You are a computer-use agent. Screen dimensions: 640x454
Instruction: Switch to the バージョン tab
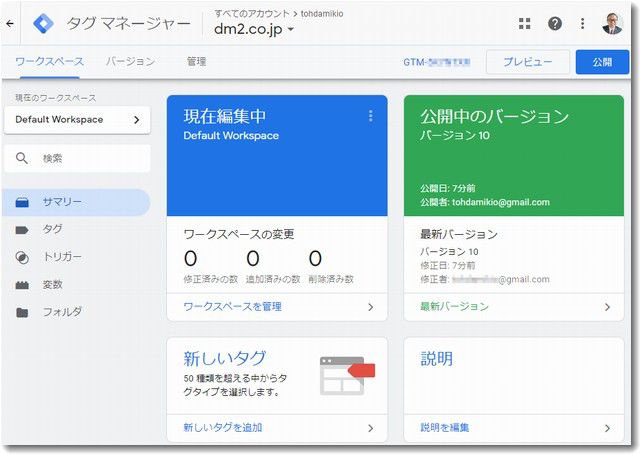131,62
